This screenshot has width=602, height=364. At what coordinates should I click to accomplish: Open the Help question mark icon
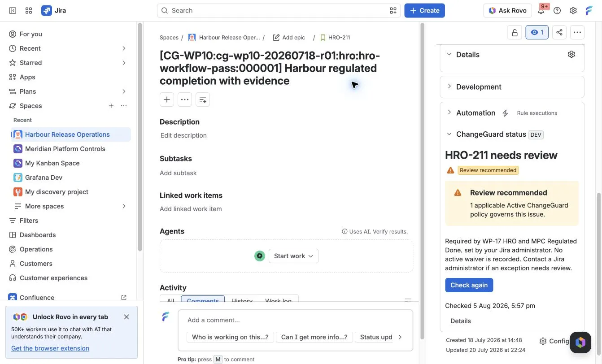[557, 10]
